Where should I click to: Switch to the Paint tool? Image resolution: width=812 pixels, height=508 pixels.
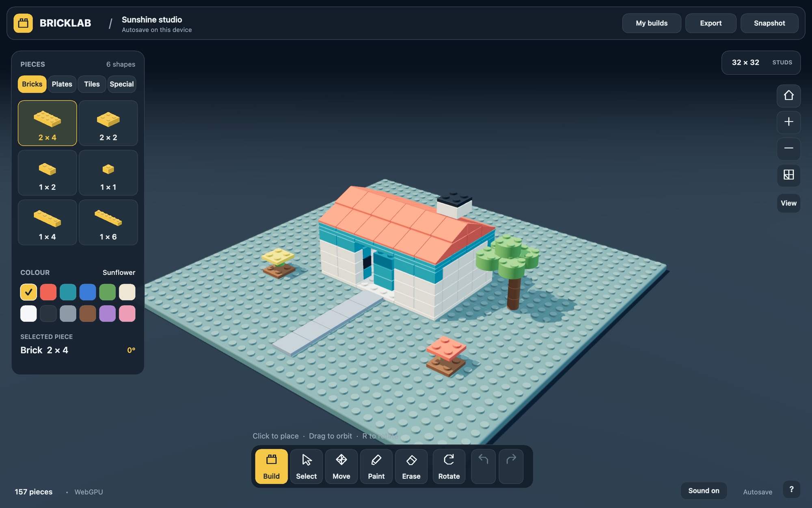376,466
